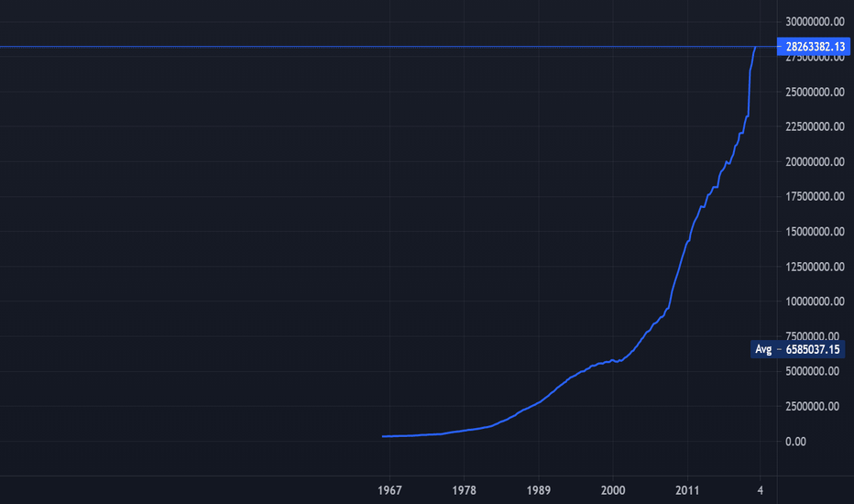Click the 30000000.00 price axis label
The image size is (854, 504).
click(x=815, y=22)
